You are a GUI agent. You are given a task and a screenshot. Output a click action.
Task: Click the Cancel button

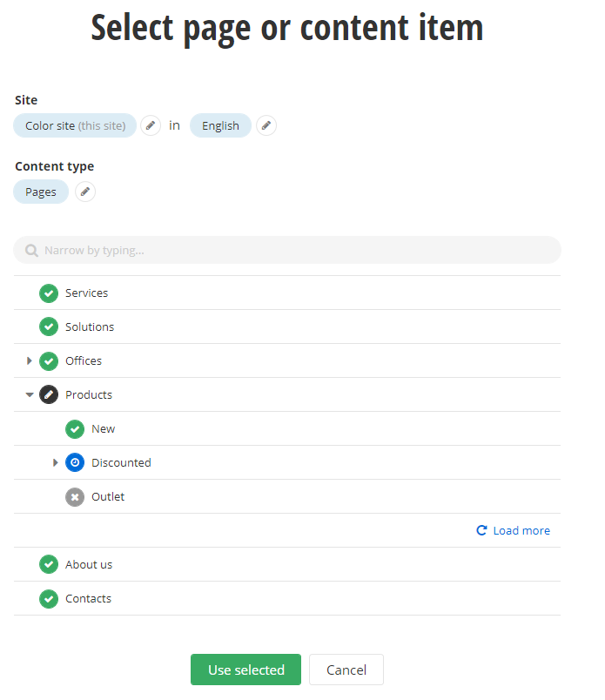click(x=346, y=670)
